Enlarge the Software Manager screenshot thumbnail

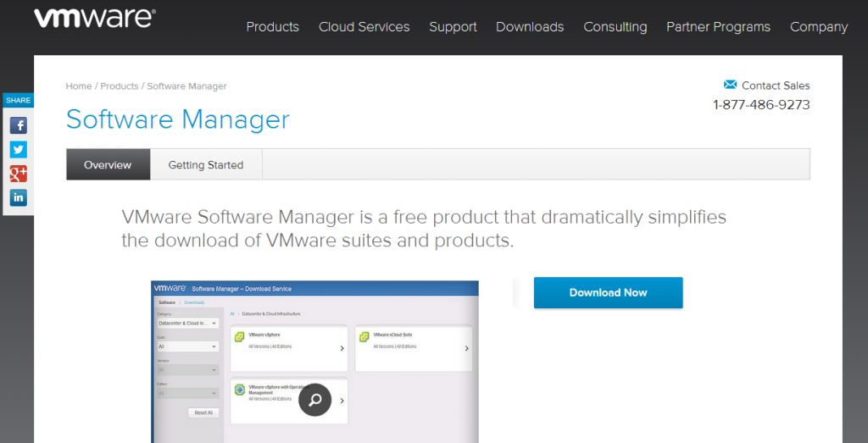click(x=314, y=362)
